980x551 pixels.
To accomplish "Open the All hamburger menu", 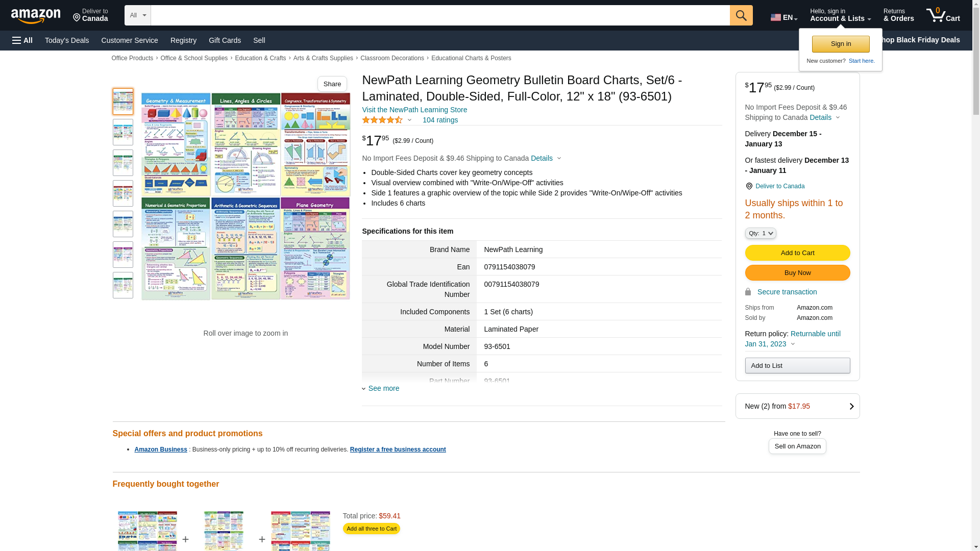I will 22,40.
